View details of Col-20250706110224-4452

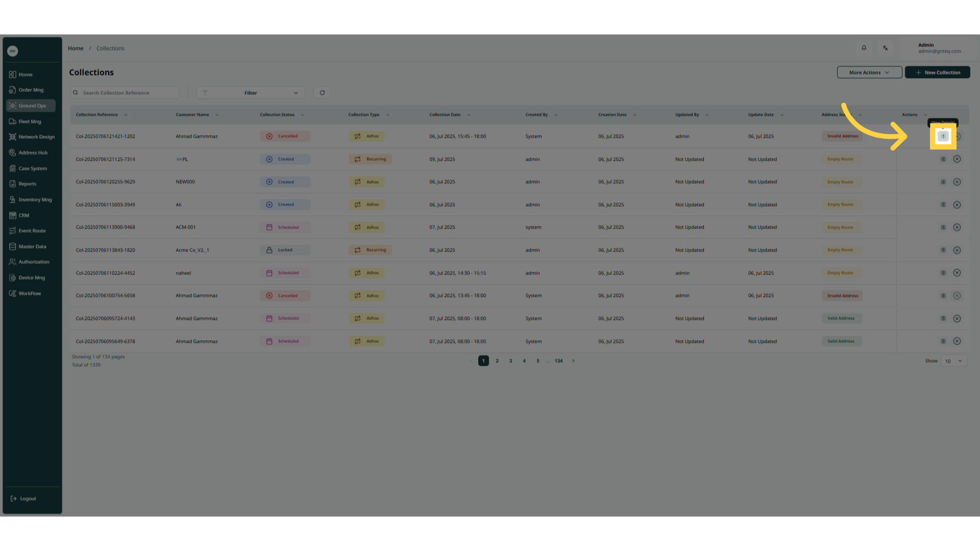coord(943,273)
